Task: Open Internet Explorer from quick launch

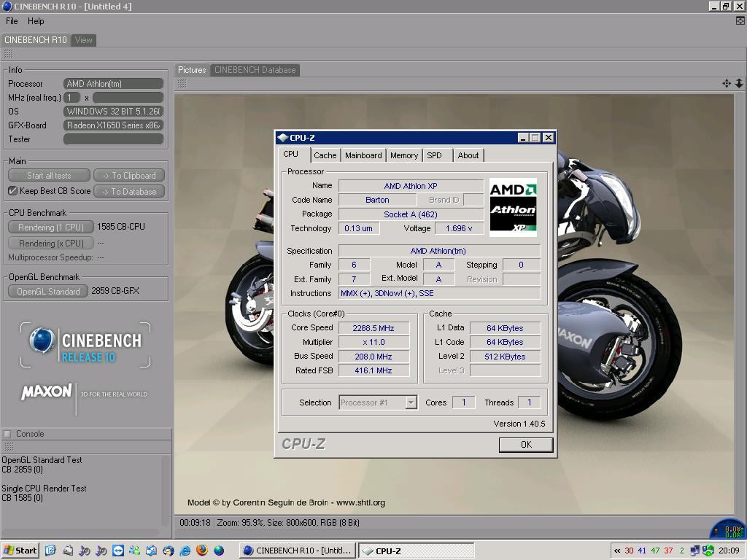Action: point(185,551)
